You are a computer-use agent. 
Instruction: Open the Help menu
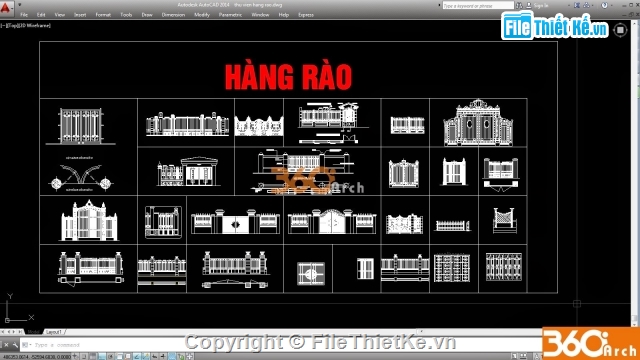[284, 15]
